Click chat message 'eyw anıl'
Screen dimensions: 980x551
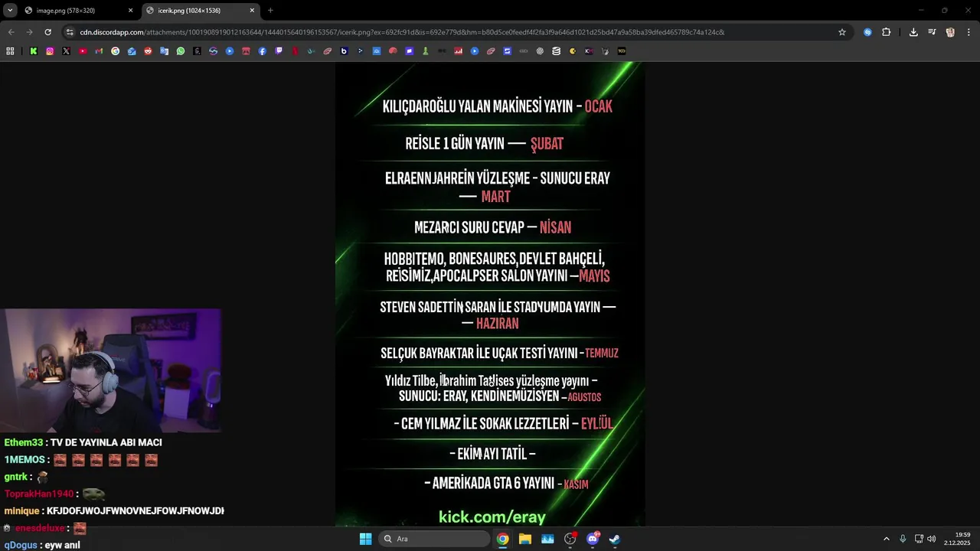coord(62,545)
